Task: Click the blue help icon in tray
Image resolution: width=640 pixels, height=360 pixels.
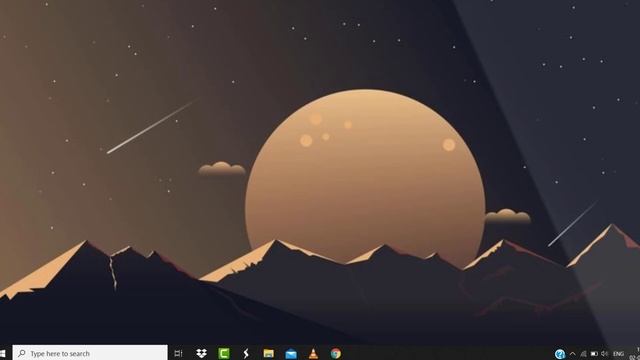Action: [x=560, y=354]
